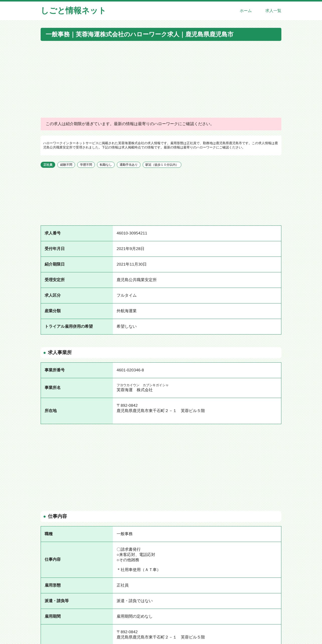Click the 求人区分 row label

click(x=53, y=295)
